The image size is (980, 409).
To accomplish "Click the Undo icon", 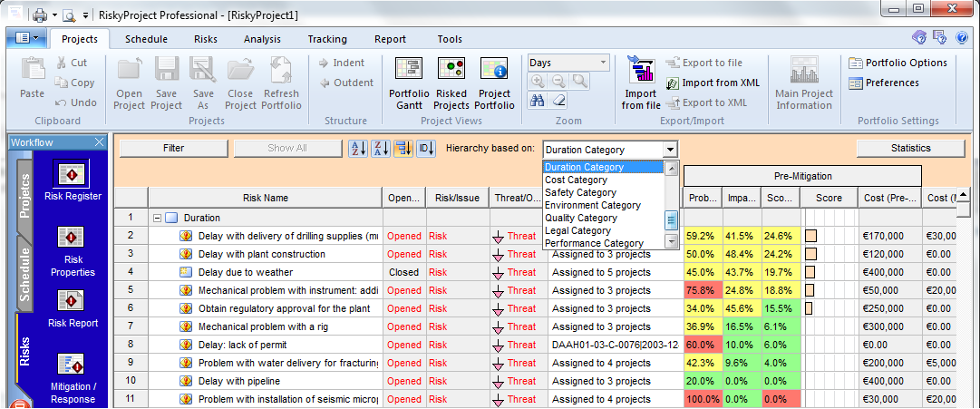I will point(61,102).
